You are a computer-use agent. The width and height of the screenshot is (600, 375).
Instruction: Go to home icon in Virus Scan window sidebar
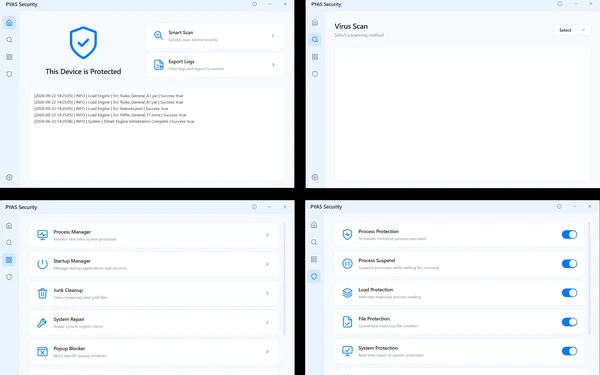(315, 22)
